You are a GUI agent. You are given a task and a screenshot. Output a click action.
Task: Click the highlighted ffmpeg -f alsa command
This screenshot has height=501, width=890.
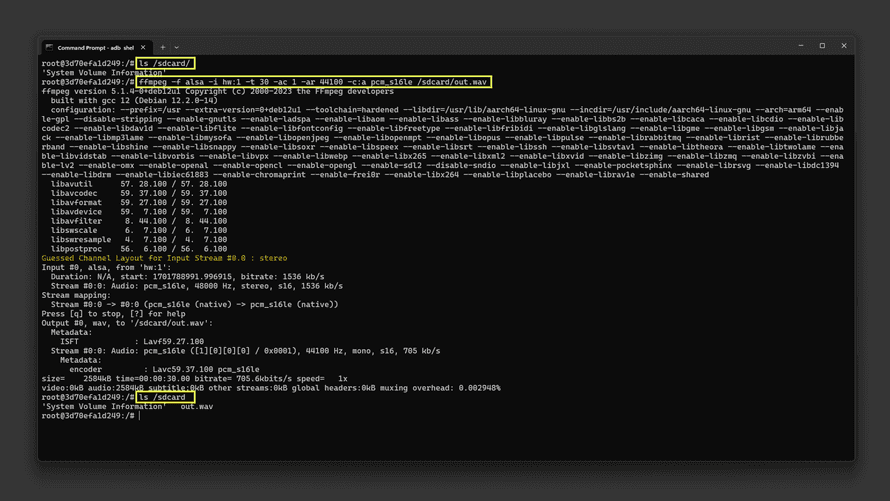[314, 82]
